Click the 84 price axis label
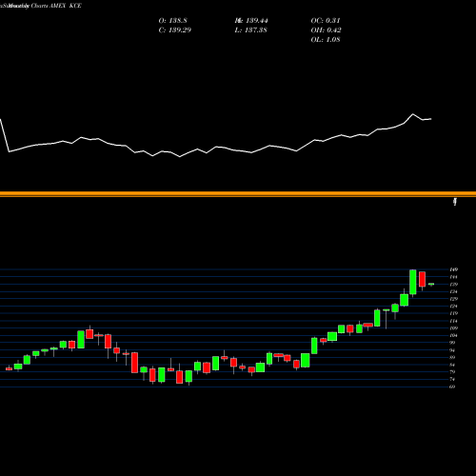476x476 pixels. tap(452, 365)
